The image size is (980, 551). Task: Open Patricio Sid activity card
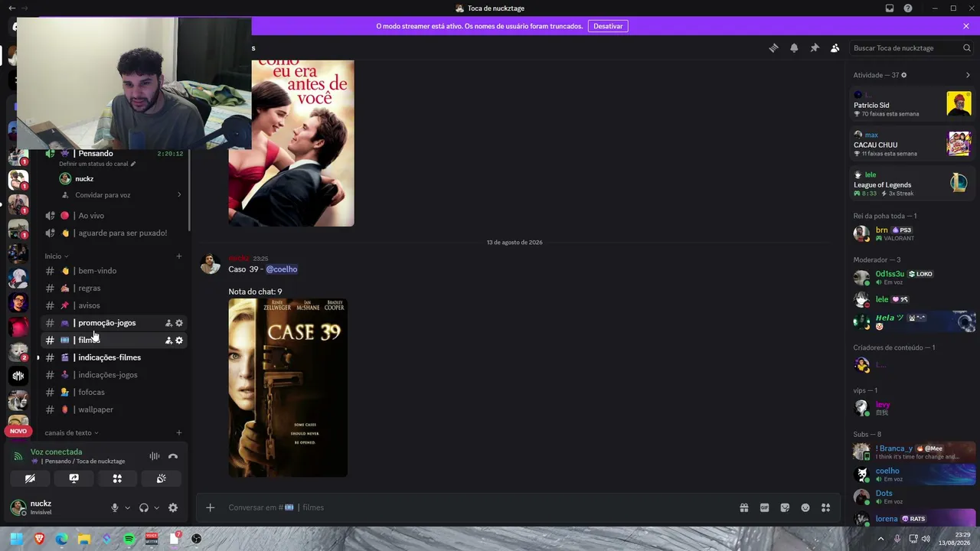[912, 104]
